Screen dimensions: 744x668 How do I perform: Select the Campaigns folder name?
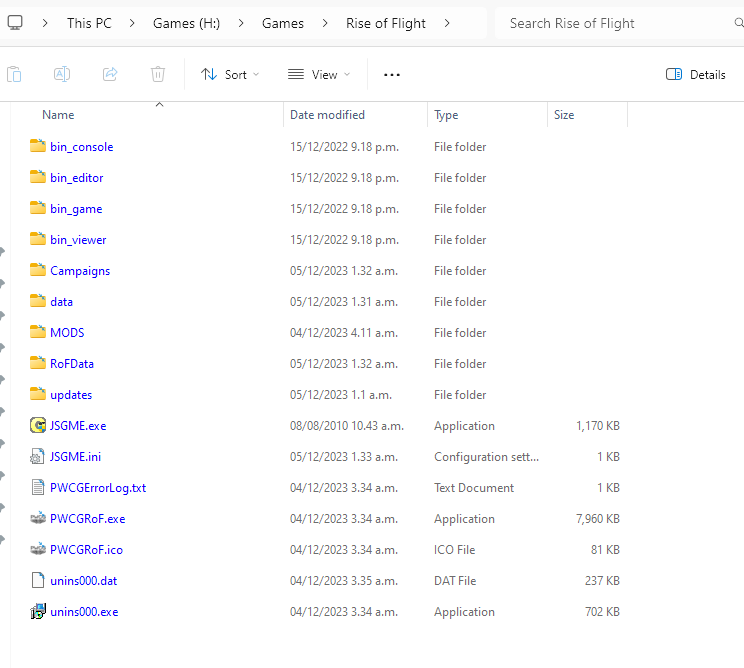tap(80, 271)
